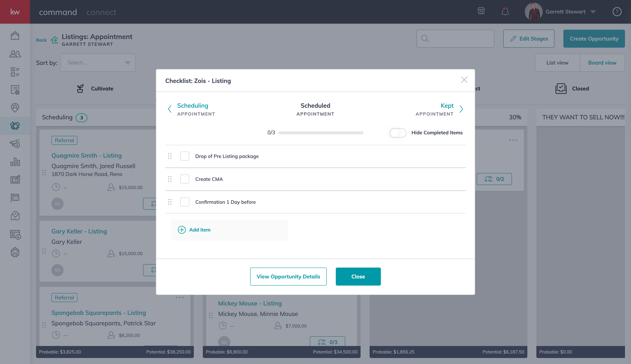Check the Drop of Pre Listing package item
Image resolution: width=631 pixels, height=364 pixels.
185,156
